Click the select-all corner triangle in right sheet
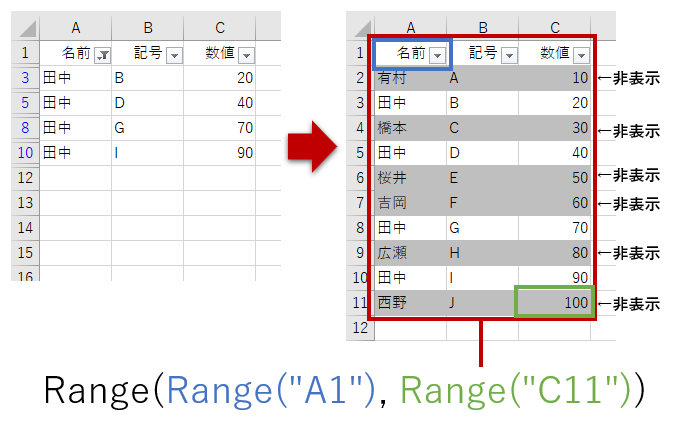The image size is (689, 428). tap(363, 29)
